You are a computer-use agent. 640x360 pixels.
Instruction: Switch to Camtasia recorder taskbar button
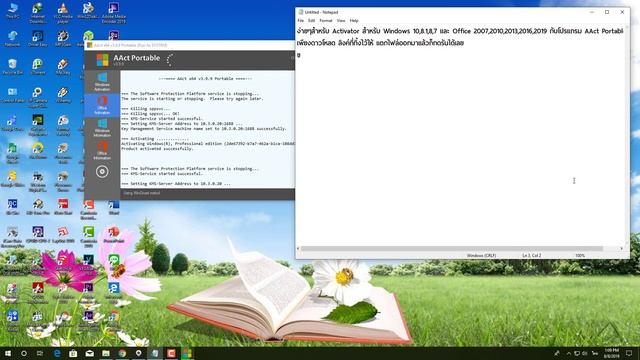coord(171,353)
